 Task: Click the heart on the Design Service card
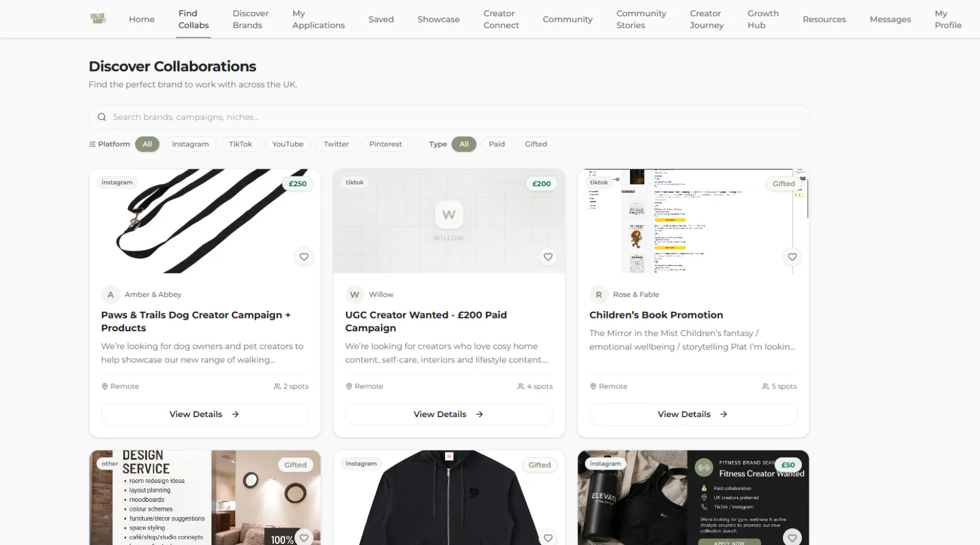(x=304, y=538)
